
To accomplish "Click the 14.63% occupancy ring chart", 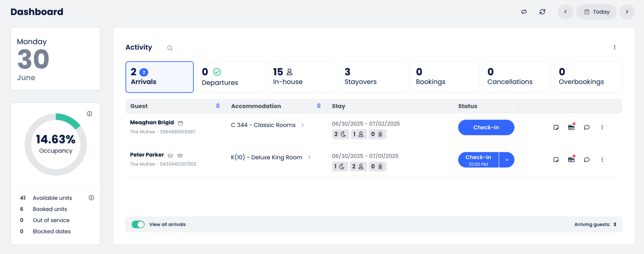I will 56,144.
